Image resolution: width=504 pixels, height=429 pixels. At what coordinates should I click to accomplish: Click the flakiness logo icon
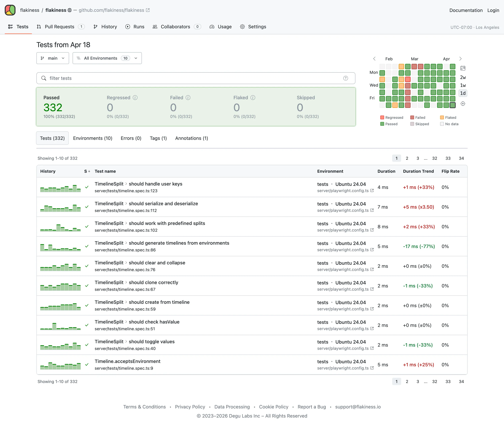tap(10, 10)
